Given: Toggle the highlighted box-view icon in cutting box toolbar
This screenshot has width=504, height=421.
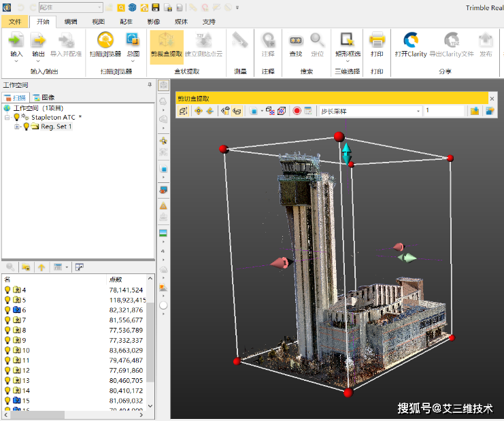Looking at the screenshot, I should [x=237, y=111].
